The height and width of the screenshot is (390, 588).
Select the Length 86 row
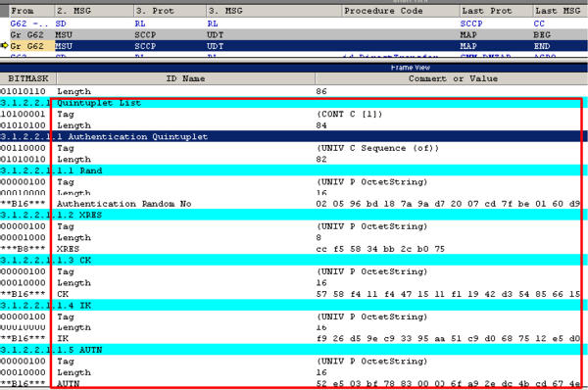pos(294,91)
